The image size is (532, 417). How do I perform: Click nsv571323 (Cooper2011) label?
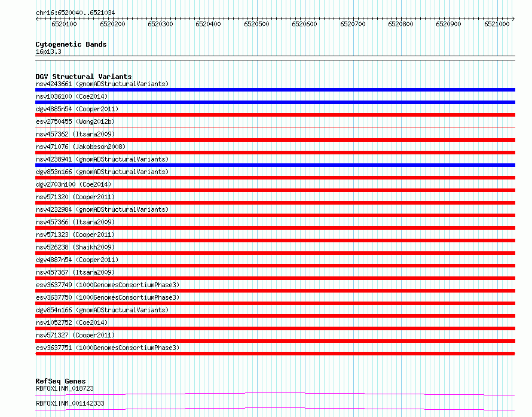pyautogui.click(x=75, y=235)
